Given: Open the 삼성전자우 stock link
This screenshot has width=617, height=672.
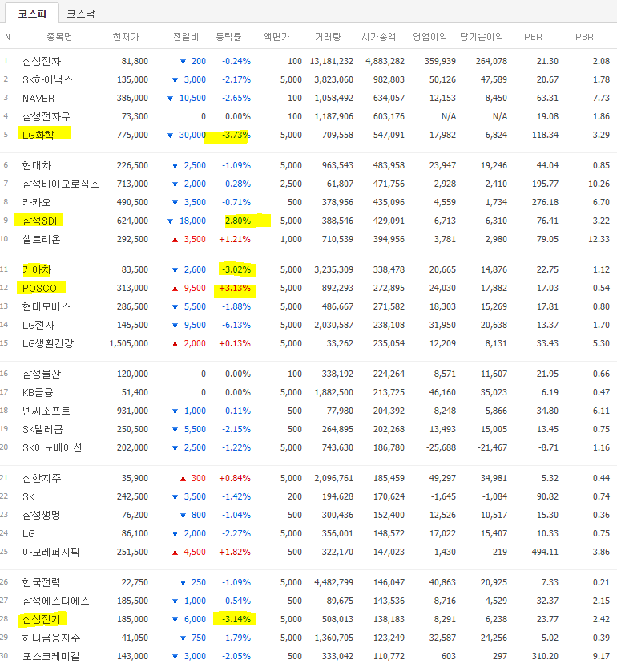Looking at the screenshot, I should [x=46, y=116].
